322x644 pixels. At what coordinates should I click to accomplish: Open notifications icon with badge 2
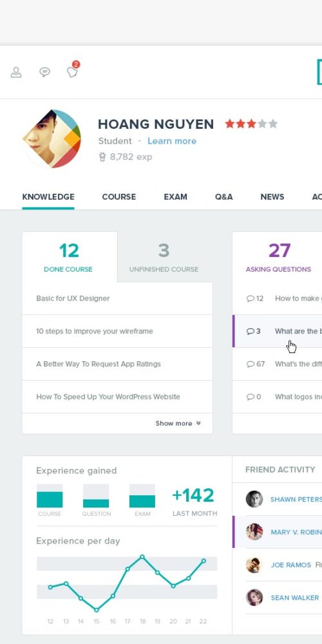(x=73, y=71)
